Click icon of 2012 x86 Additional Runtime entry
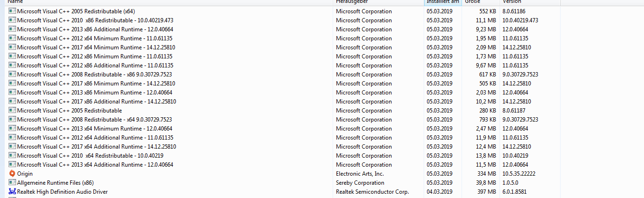Image resolution: width=644 pixels, height=198 pixels. [12, 65]
